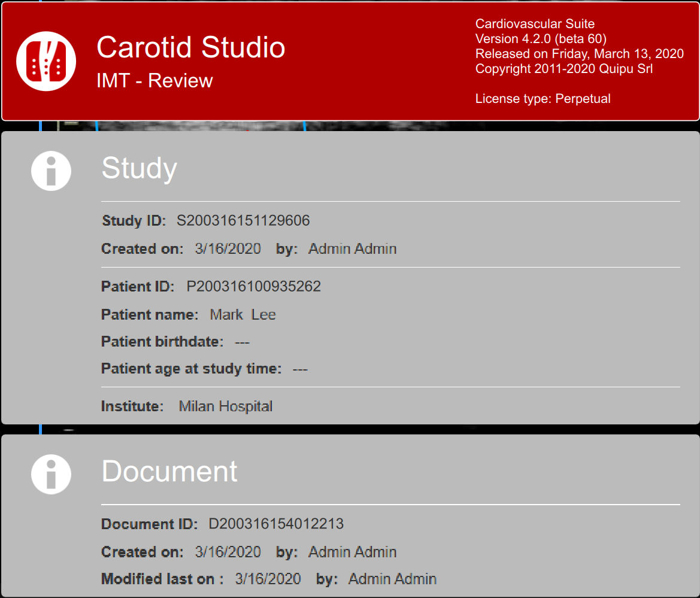Click the Study section info icon
The image size is (700, 598).
51,170
